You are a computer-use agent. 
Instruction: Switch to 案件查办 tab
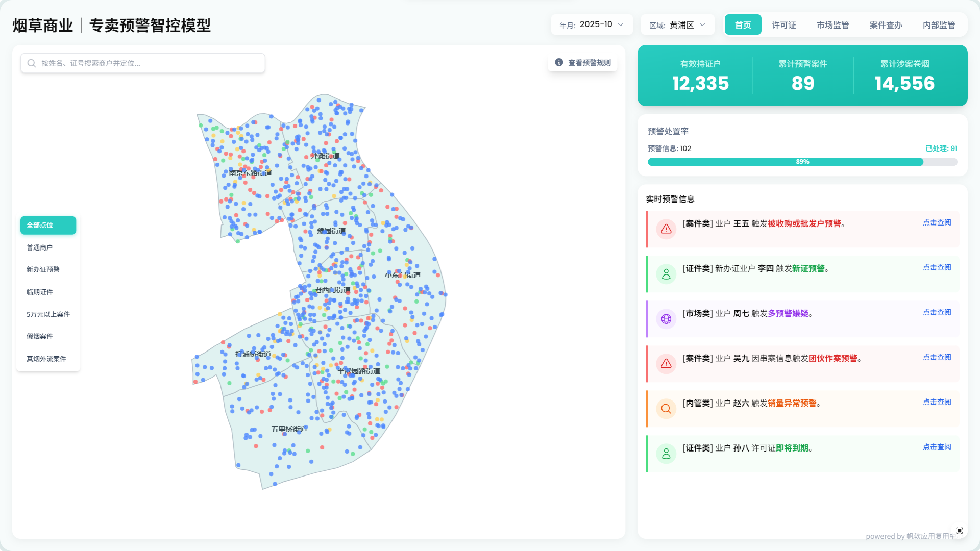[x=886, y=25]
